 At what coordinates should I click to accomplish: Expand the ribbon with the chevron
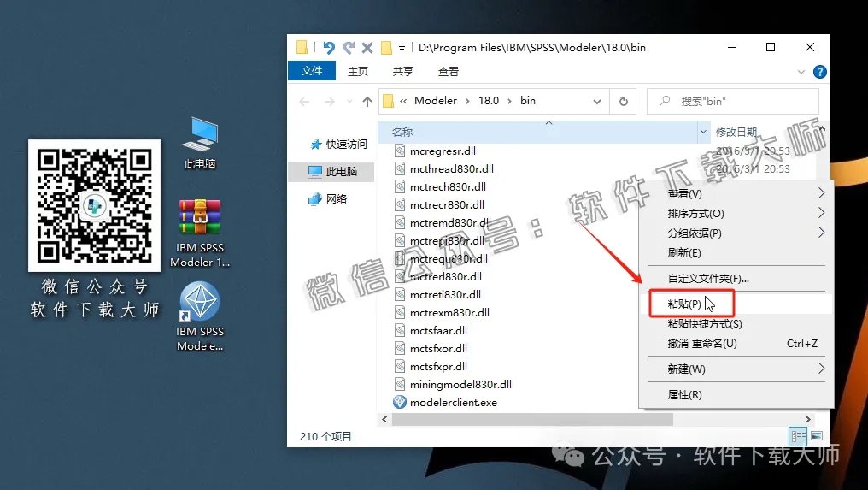[x=801, y=72]
